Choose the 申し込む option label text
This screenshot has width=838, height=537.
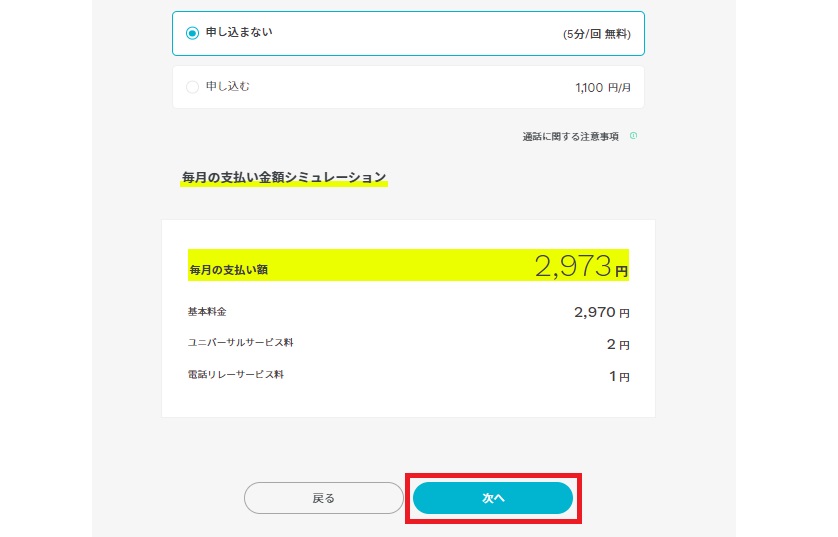tap(228, 87)
